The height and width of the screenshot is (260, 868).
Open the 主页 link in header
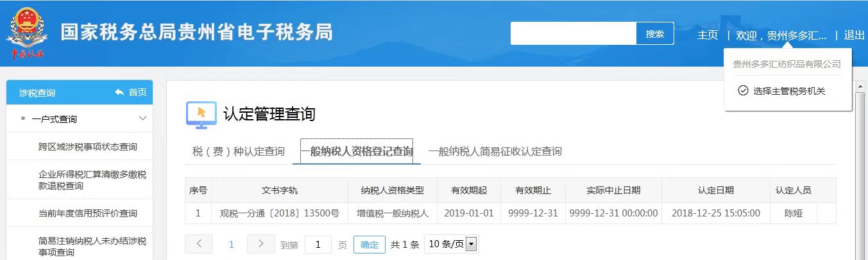click(708, 35)
